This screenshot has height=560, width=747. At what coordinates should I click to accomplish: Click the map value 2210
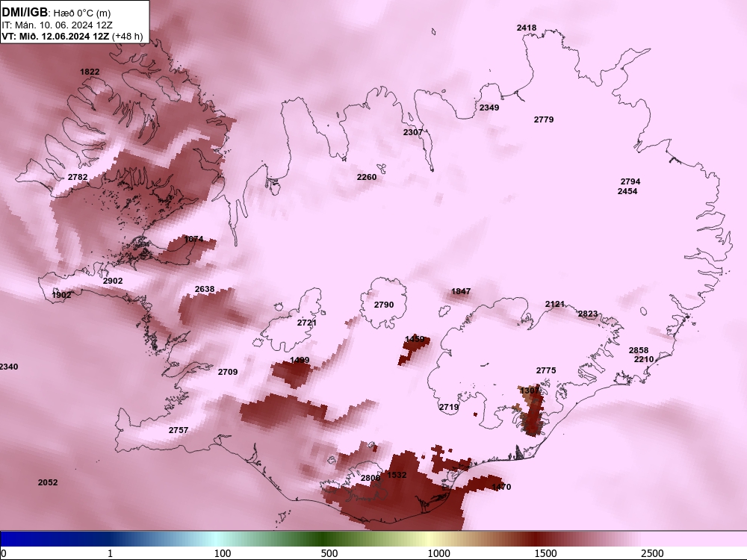(x=644, y=360)
